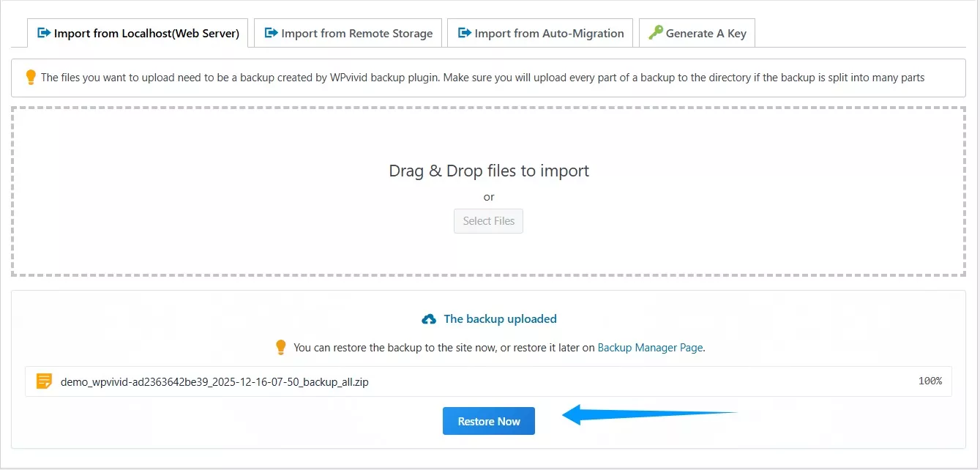Open the Backup Manager Page link
The width and height of the screenshot is (980, 470).
pyautogui.click(x=650, y=348)
